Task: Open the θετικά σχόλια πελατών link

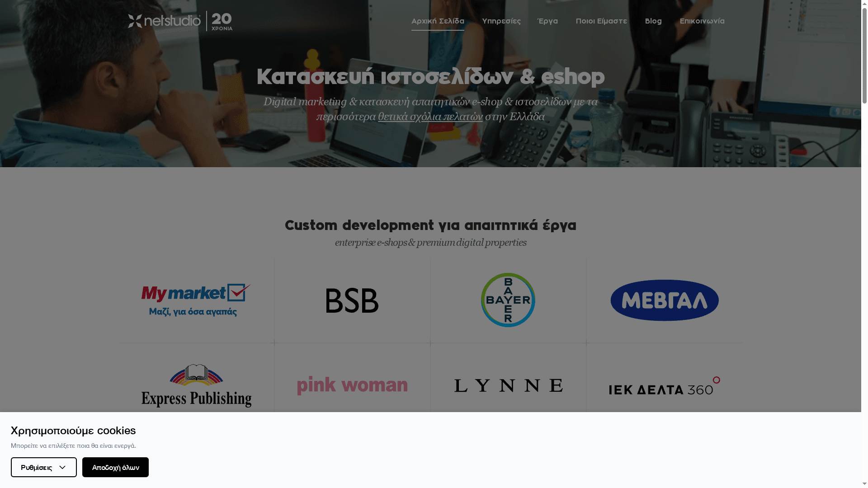Action: click(430, 117)
